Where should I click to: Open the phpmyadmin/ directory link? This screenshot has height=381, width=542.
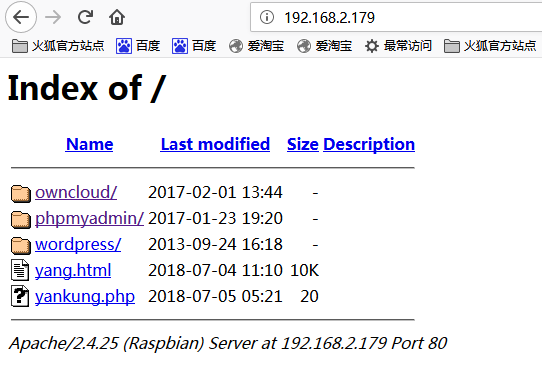pos(89,219)
